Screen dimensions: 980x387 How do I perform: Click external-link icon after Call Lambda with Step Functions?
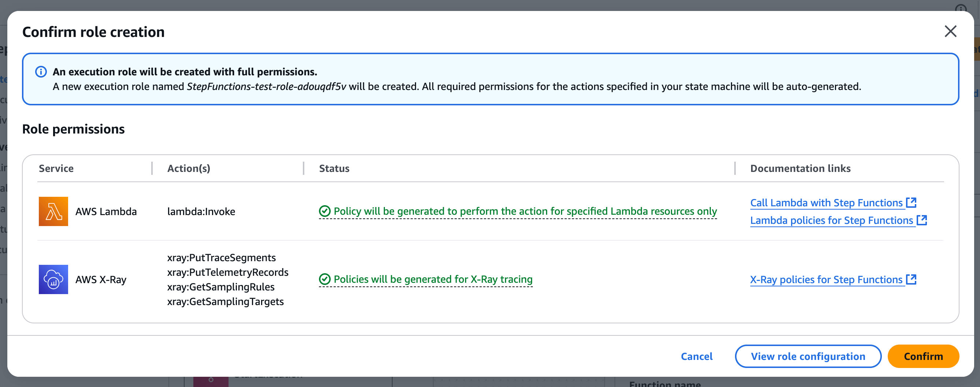pos(911,202)
